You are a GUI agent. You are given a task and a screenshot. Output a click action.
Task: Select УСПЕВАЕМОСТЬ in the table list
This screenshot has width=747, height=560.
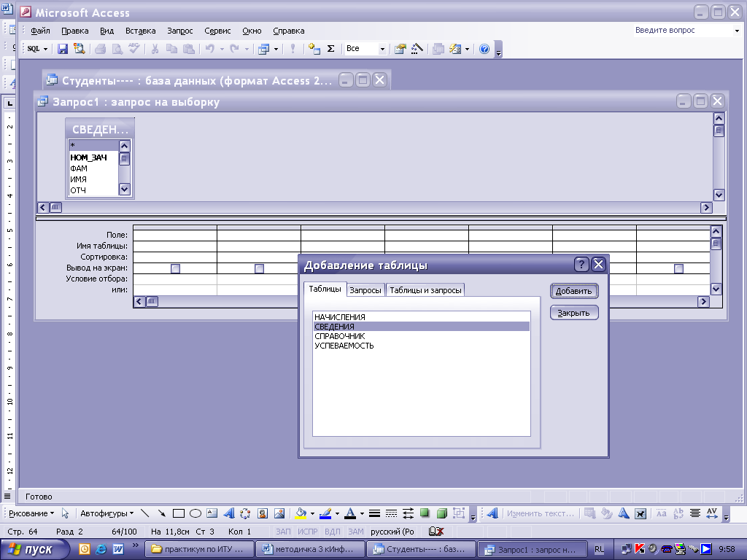[422, 346]
